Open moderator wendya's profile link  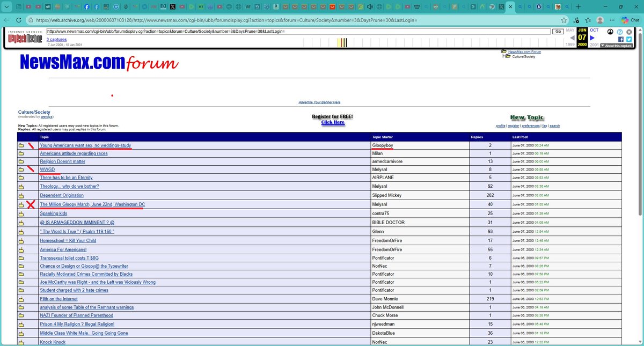click(47, 116)
